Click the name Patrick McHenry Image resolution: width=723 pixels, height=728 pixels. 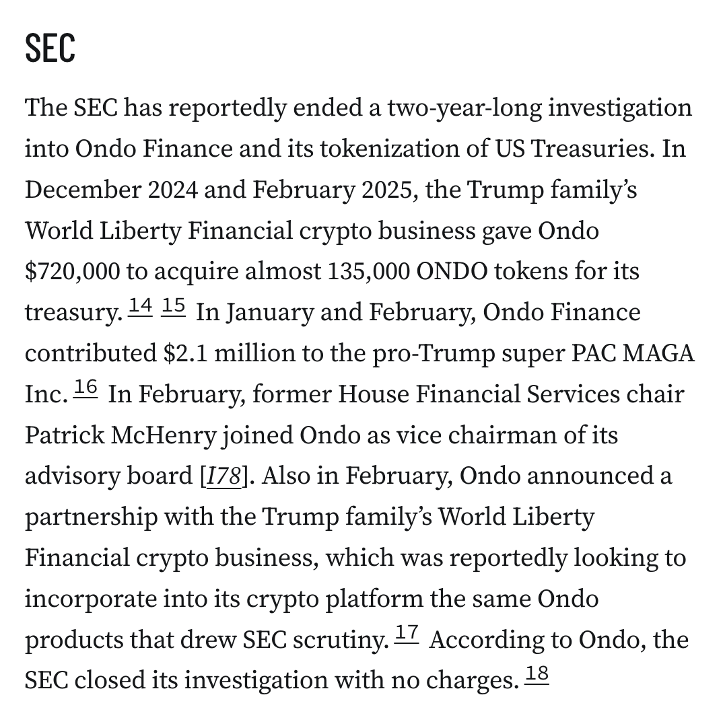[x=120, y=435]
